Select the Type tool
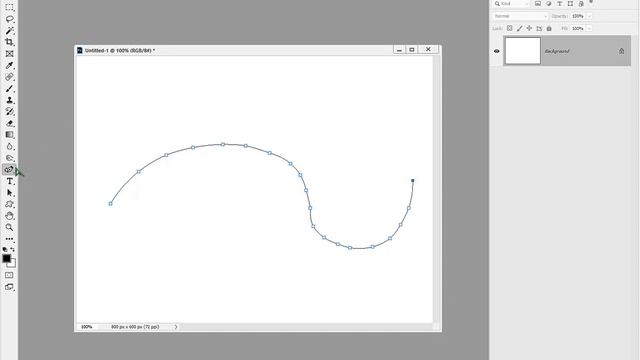Image resolution: width=640 pixels, height=360 pixels. (x=9, y=181)
